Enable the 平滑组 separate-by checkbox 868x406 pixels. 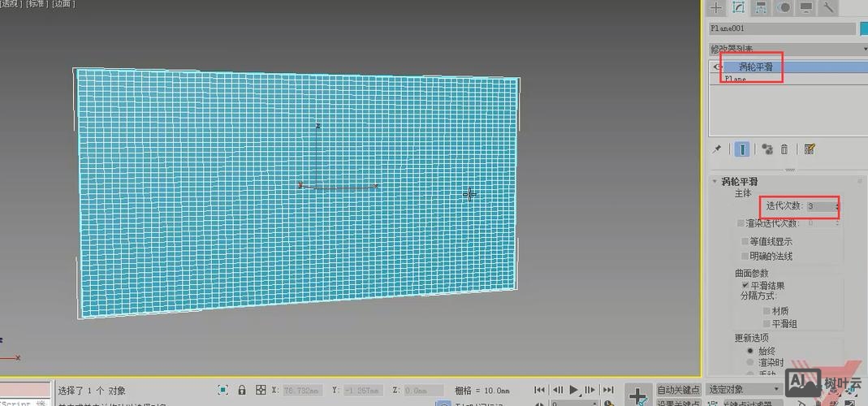pyautogui.click(x=767, y=324)
